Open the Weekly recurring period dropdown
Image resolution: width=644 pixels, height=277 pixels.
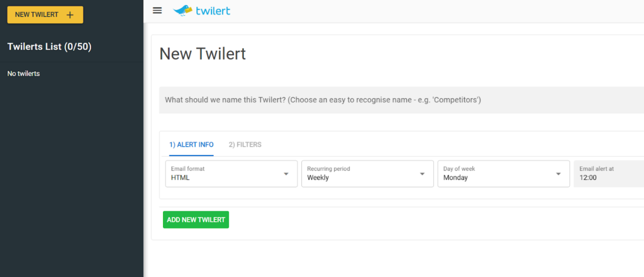[x=362, y=174]
